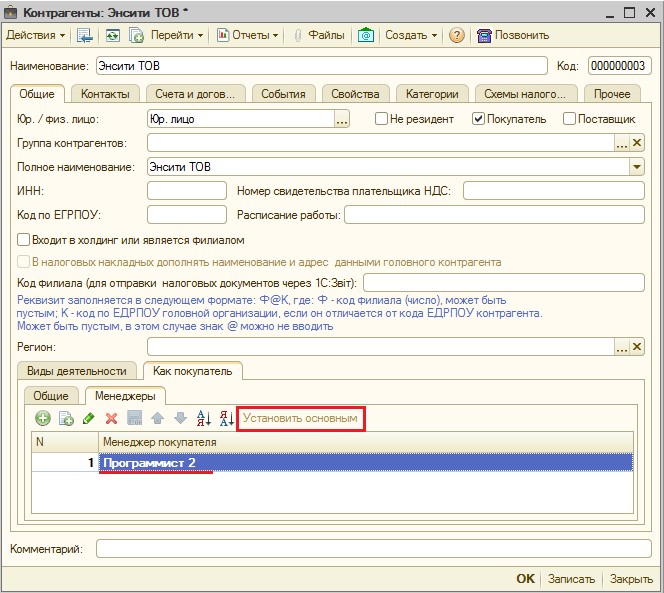Open the Действия dropdown menu
The image size is (664, 593).
point(36,35)
